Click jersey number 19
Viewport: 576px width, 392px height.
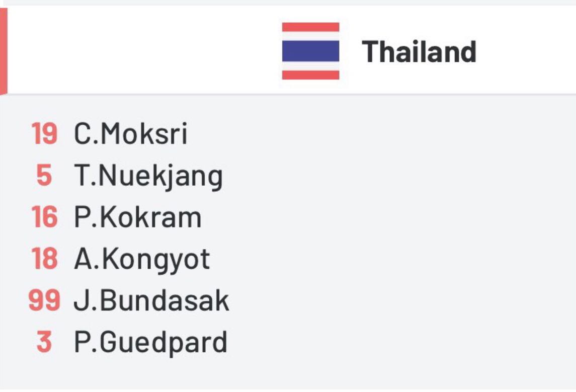tap(44, 133)
